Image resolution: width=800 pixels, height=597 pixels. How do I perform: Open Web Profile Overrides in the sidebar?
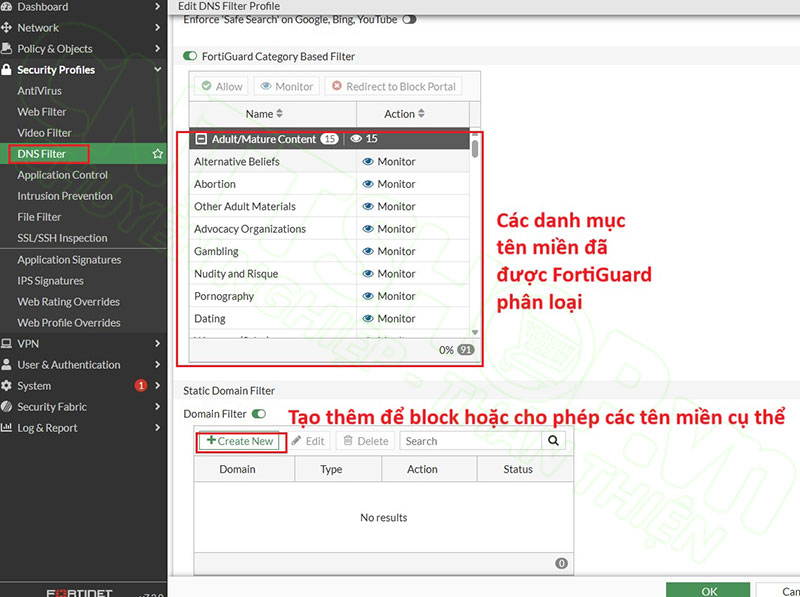(69, 322)
